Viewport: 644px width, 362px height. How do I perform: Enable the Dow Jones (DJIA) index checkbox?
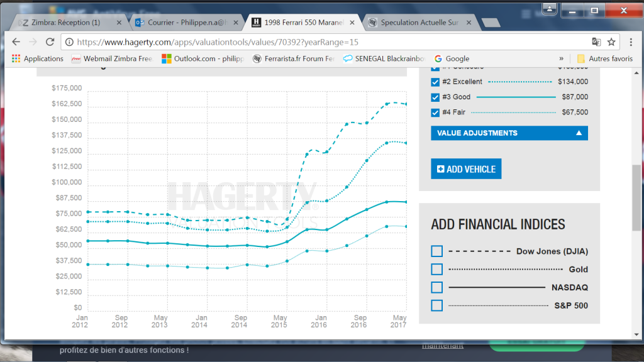(x=436, y=251)
